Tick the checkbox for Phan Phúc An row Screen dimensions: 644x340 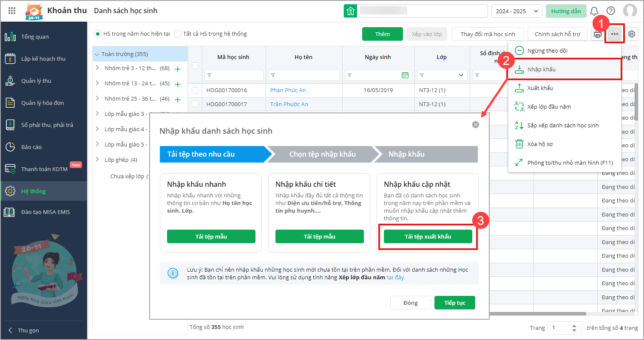[x=195, y=90]
